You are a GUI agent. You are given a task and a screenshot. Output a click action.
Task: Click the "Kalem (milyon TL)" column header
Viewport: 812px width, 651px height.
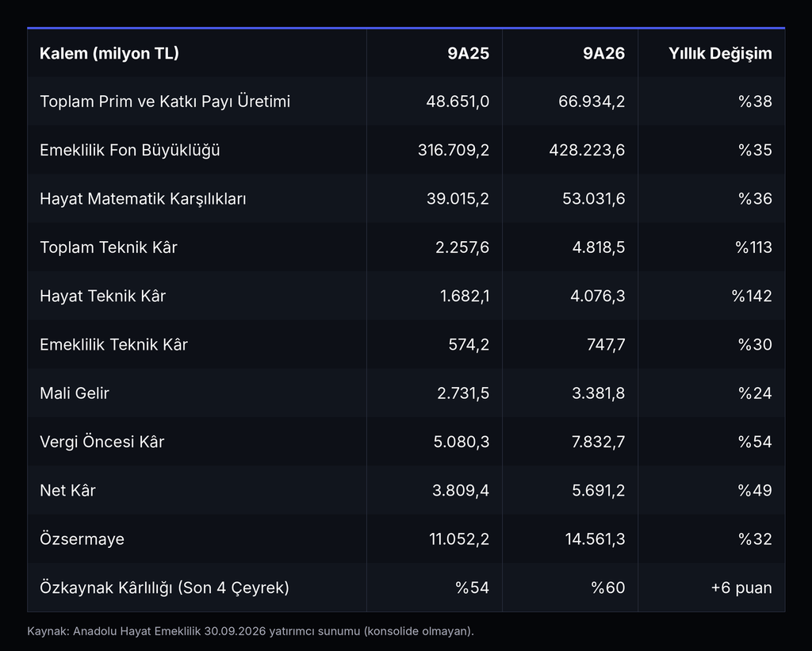(109, 53)
